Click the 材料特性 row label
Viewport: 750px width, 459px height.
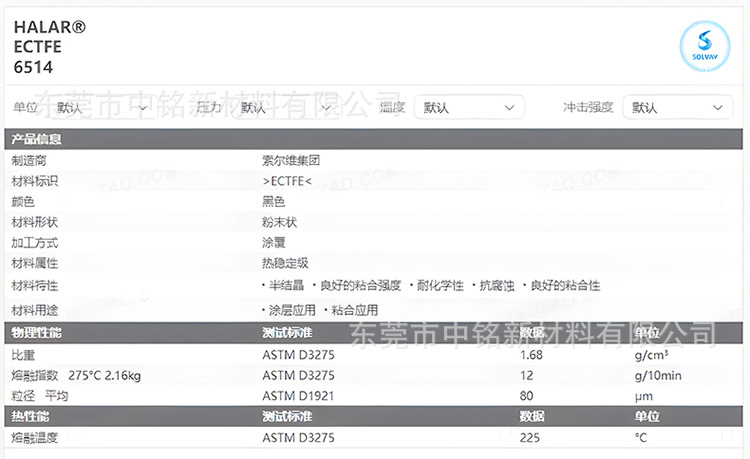pos(34,286)
